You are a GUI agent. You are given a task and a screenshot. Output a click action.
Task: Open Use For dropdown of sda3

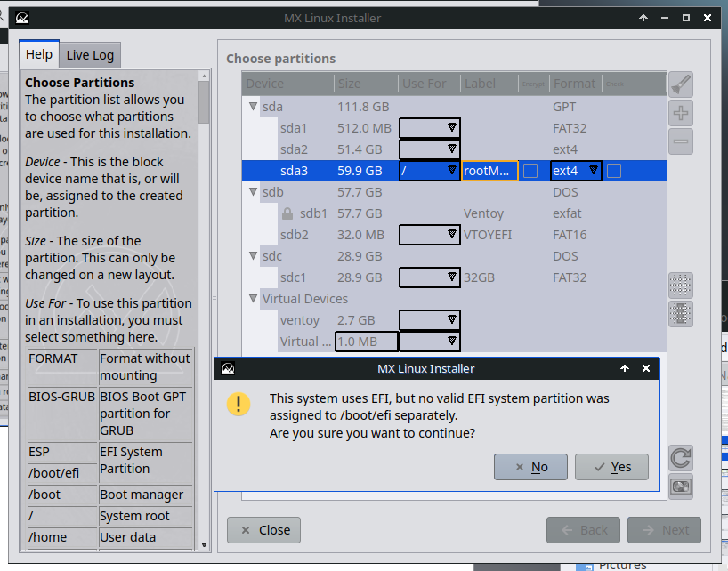click(430, 171)
